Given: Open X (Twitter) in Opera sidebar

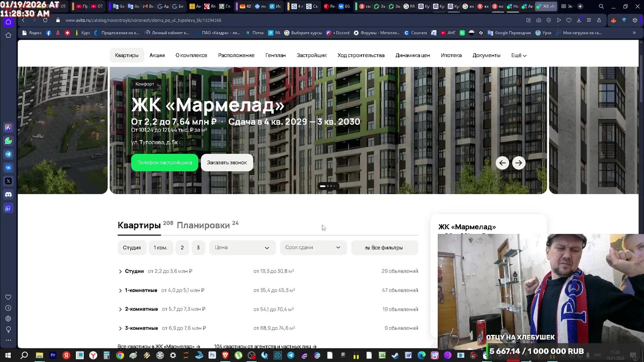Looking at the screenshot, I should tap(8, 181).
